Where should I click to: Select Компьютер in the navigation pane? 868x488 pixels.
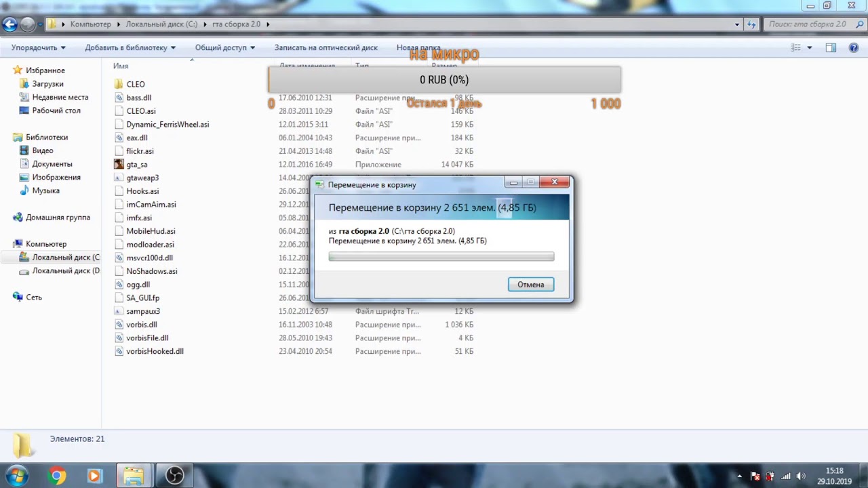coord(46,244)
